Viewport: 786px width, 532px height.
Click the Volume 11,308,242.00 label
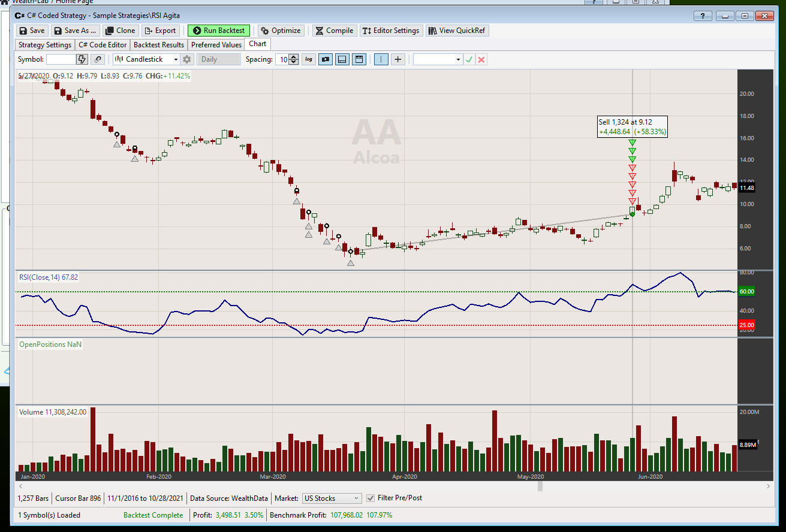(x=53, y=412)
